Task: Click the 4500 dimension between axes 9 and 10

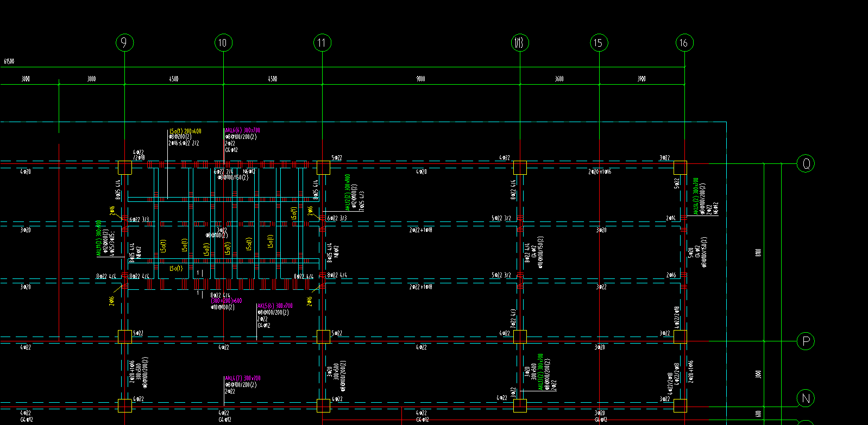Action: pyautogui.click(x=173, y=79)
